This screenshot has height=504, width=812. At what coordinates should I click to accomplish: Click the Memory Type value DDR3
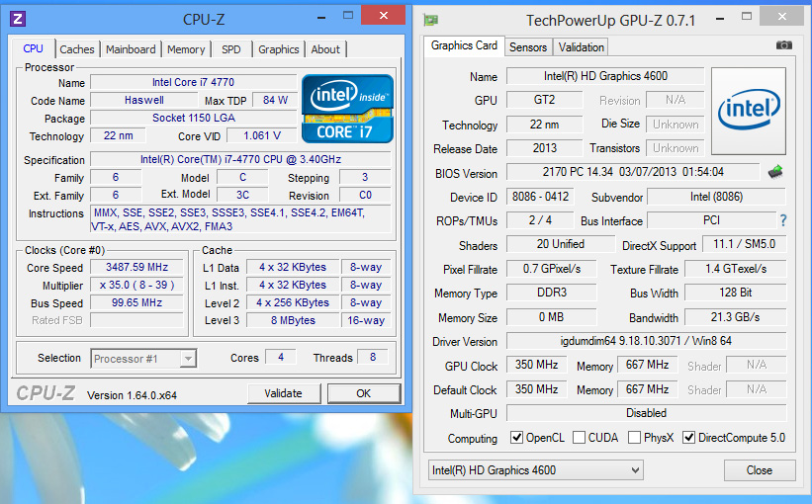tap(552, 293)
